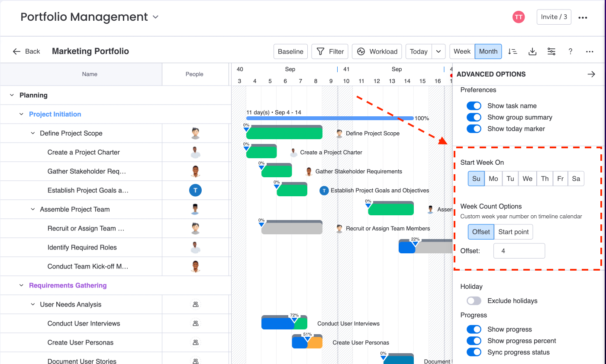The width and height of the screenshot is (606, 364).
Task: Open the help question mark icon
Action: click(570, 51)
